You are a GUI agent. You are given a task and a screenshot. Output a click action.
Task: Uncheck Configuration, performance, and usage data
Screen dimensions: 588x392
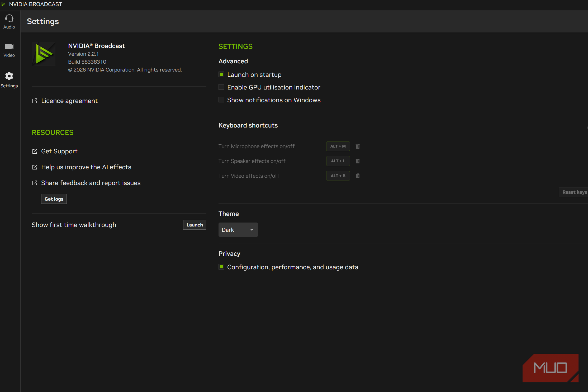(x=221, y=267)
